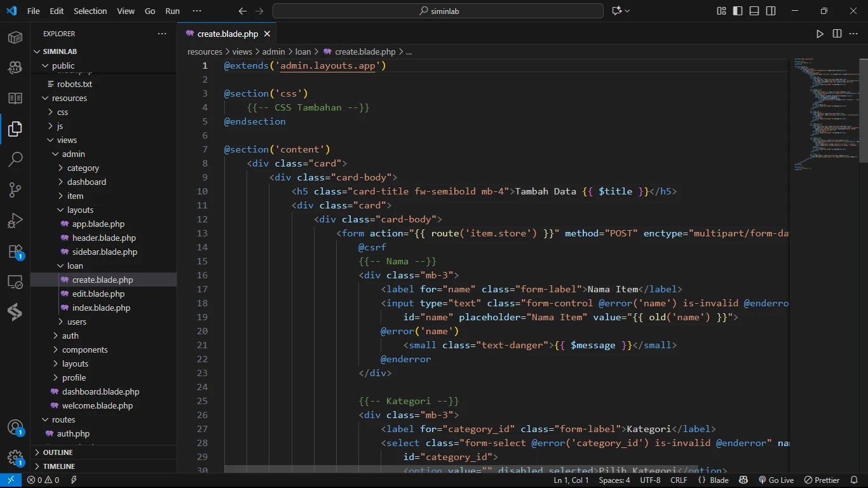
Task: Open the Selection menu
Action: [x=90, y=11]
